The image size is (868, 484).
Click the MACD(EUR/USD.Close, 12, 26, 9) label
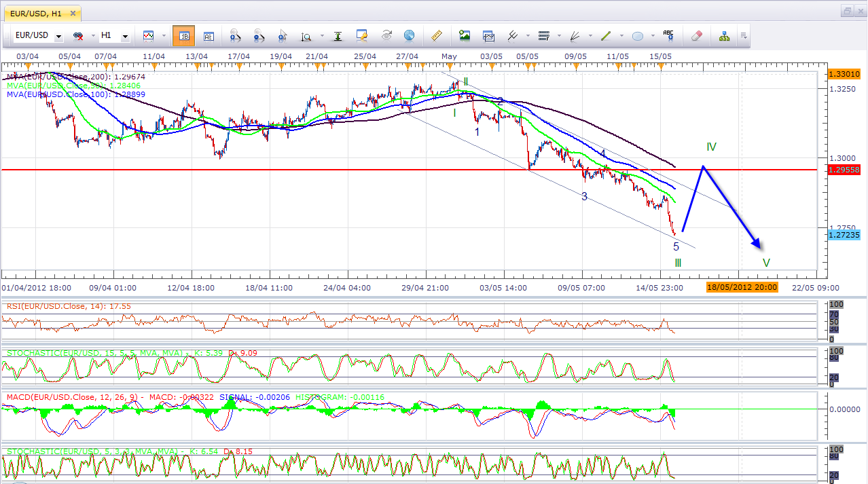click(73, 396)
